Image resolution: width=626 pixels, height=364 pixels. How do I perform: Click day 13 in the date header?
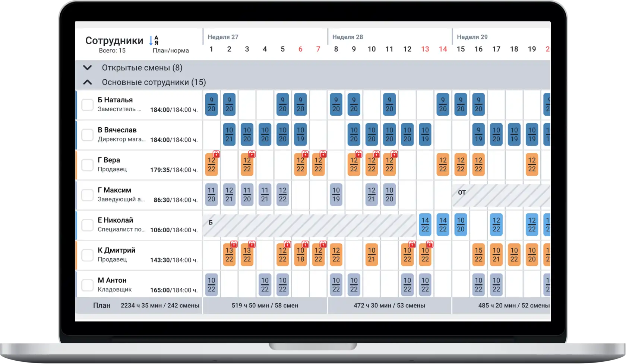(425, 49)
